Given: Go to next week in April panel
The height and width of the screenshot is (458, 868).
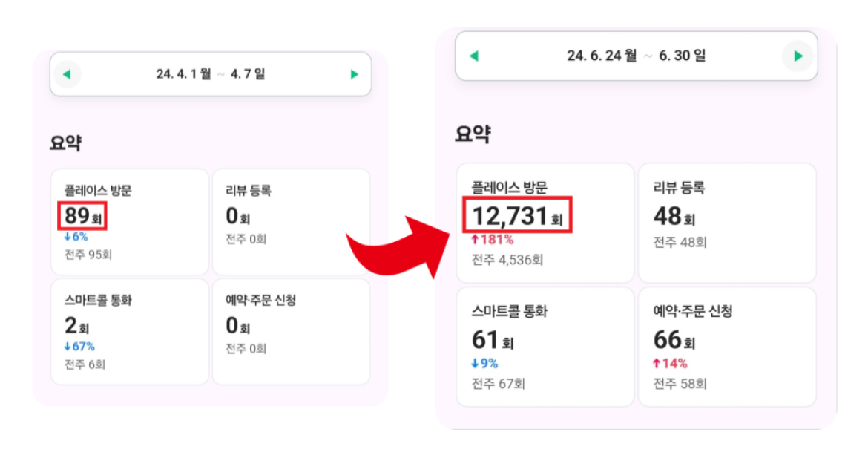Looking at the screenshot, I should pos(355,74).
